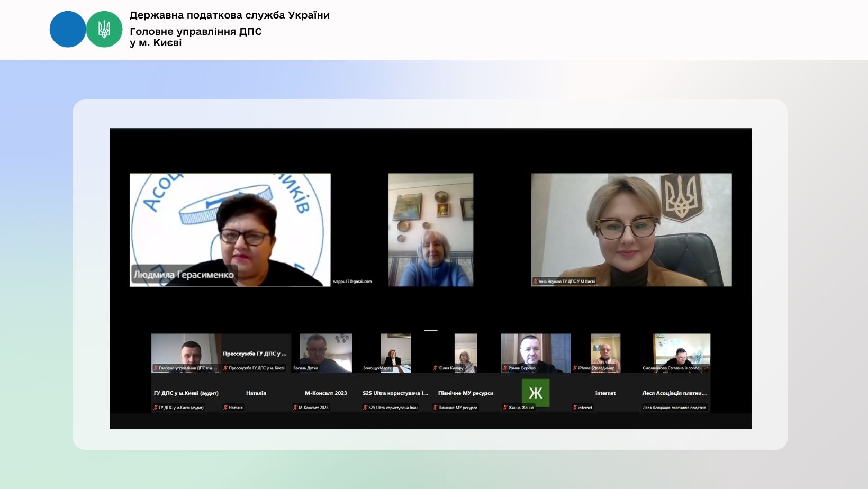This screenshot has height=489, width=868.
Task: Click muted mic icon beside internet label
Action: point(575,408)
